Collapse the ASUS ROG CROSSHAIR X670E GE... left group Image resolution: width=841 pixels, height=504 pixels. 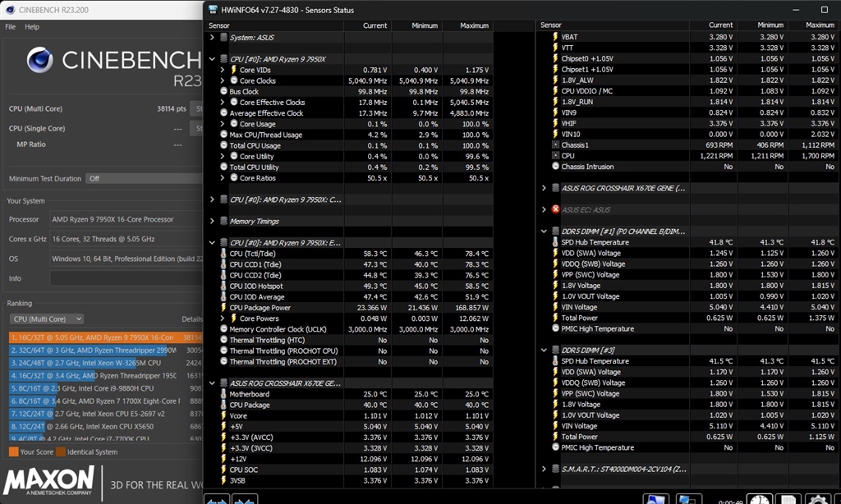point(212,383)
